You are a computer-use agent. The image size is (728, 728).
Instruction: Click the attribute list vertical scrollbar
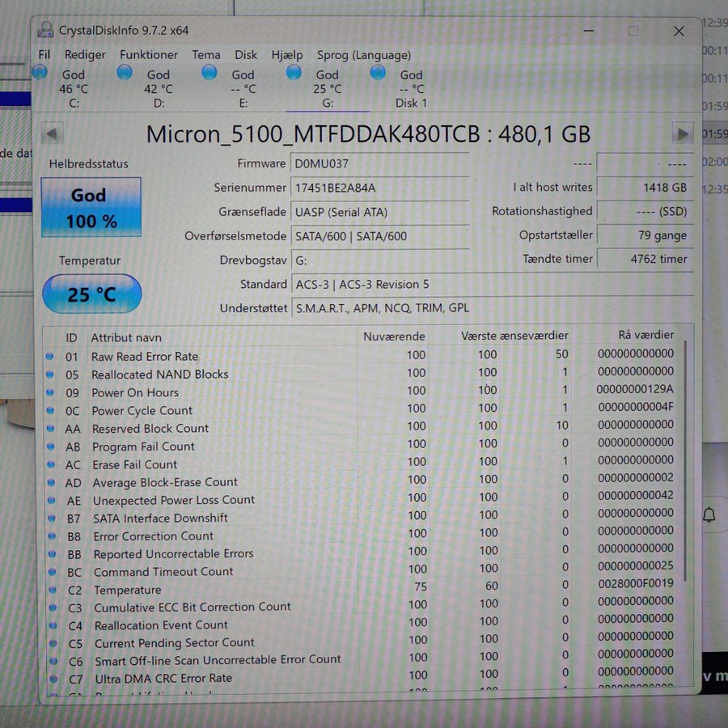click(x=686, y=459)
